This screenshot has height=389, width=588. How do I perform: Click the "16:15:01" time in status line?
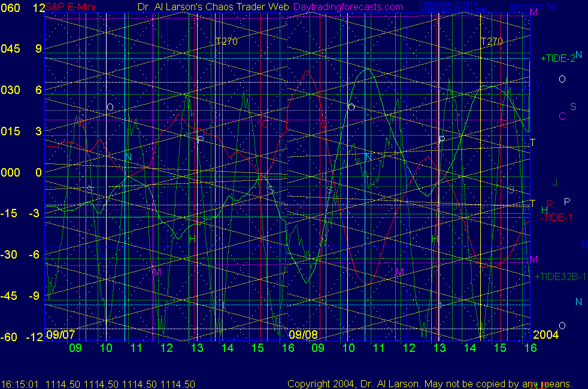click(x=20, y=384)
